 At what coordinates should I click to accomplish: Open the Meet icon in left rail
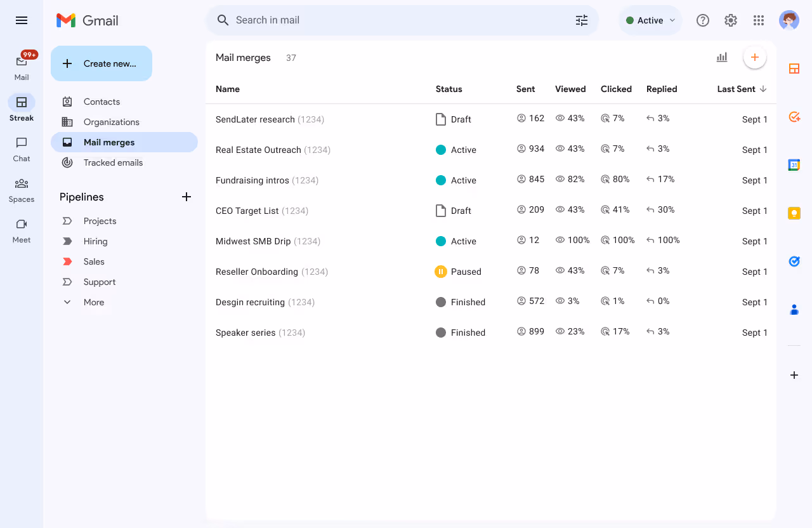(x=22, y=230)
